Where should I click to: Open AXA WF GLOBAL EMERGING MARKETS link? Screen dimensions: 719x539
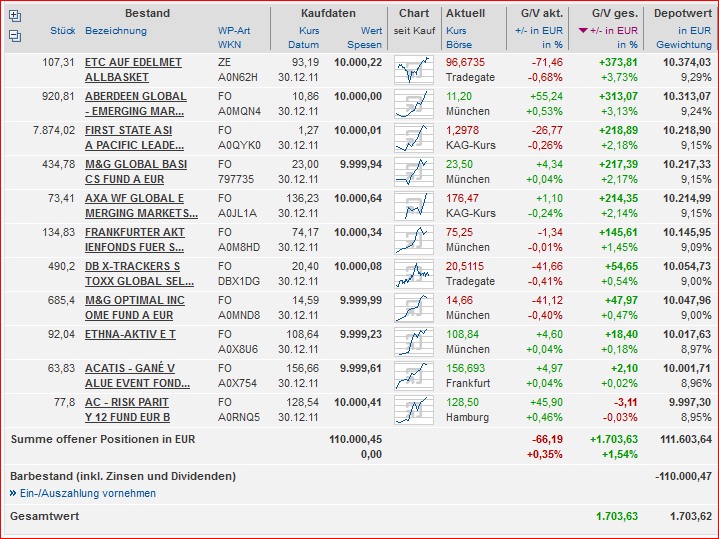[x=141, y=206]
